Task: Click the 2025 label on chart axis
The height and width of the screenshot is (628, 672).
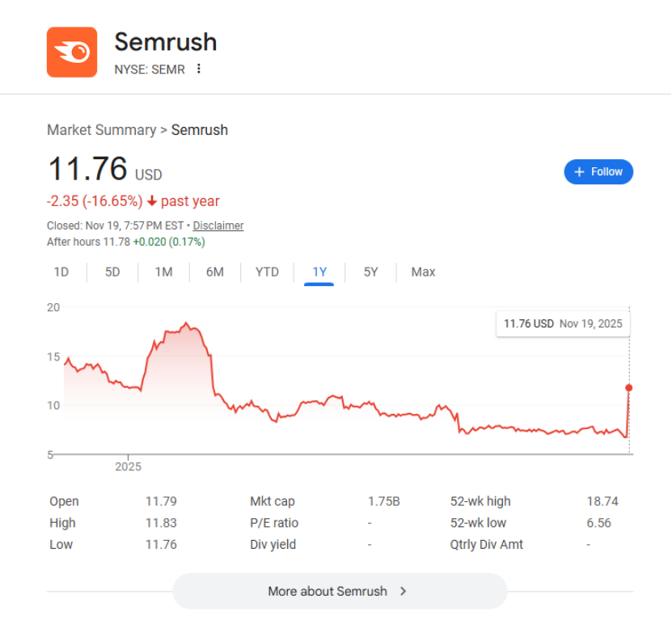Action: (128, 466)
